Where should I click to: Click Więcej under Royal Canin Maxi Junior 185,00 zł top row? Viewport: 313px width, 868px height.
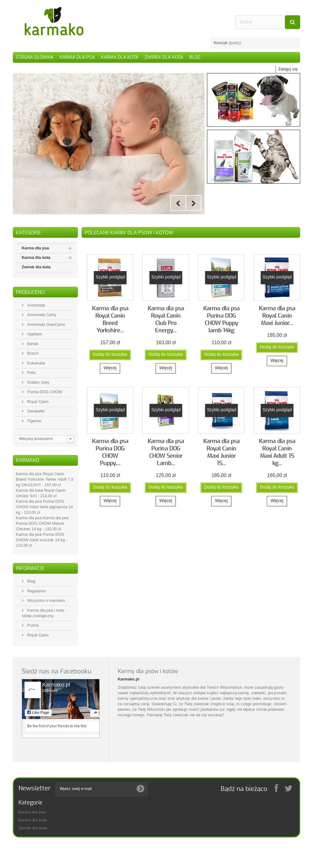coord(277,361)
